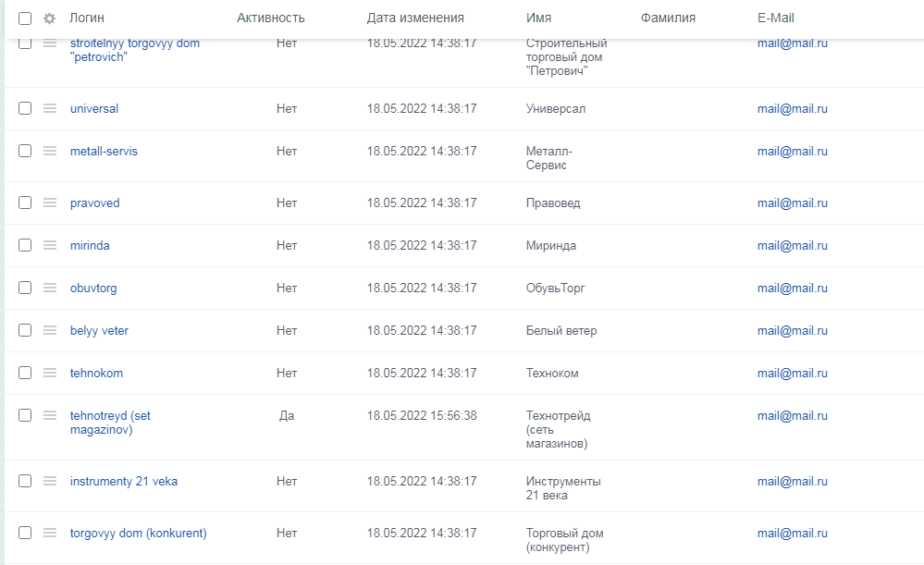Image resolution: width=924 pixels, height=565 pixels.
Task: Open the tehnokom login link
Action: (96, 373)
